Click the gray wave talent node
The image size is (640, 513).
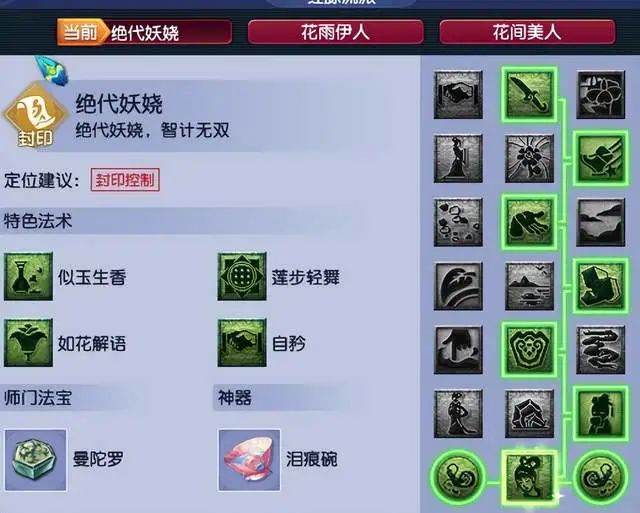click(458, 286)
